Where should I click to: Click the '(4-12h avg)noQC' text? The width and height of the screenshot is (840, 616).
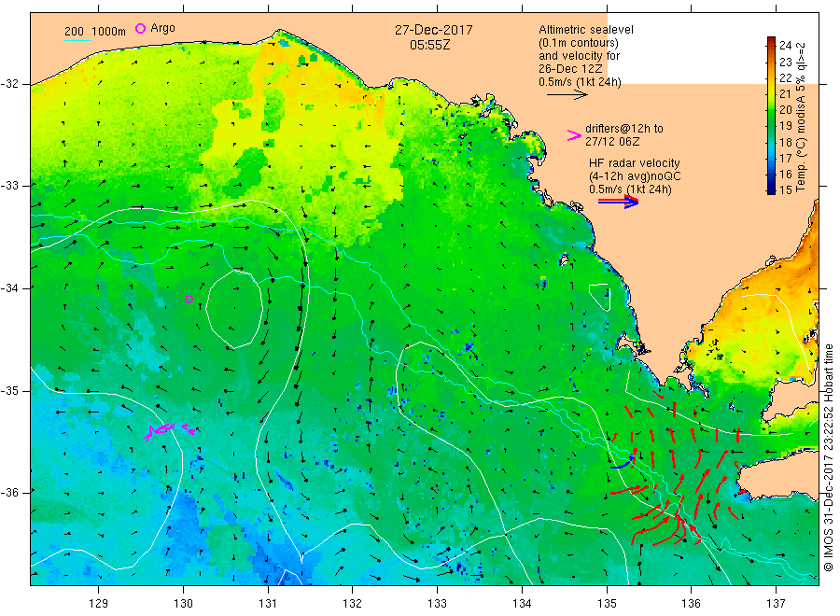tap(635, 176)
